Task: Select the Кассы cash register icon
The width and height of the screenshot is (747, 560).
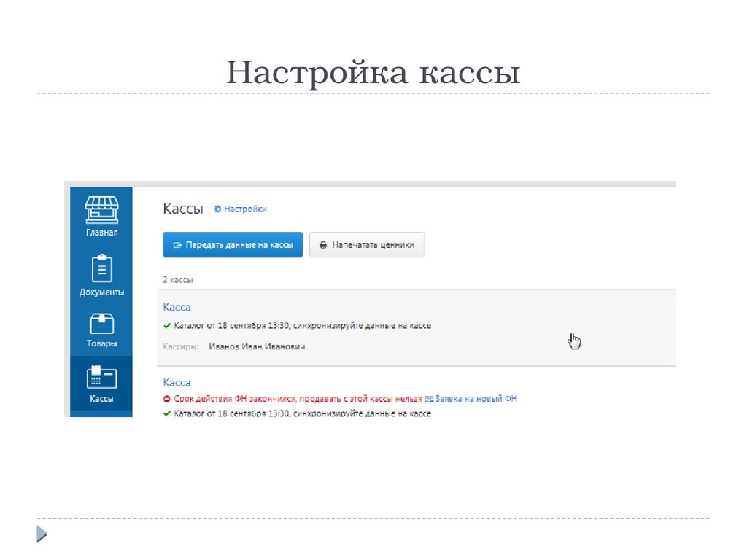Action: tap(101, 377)
